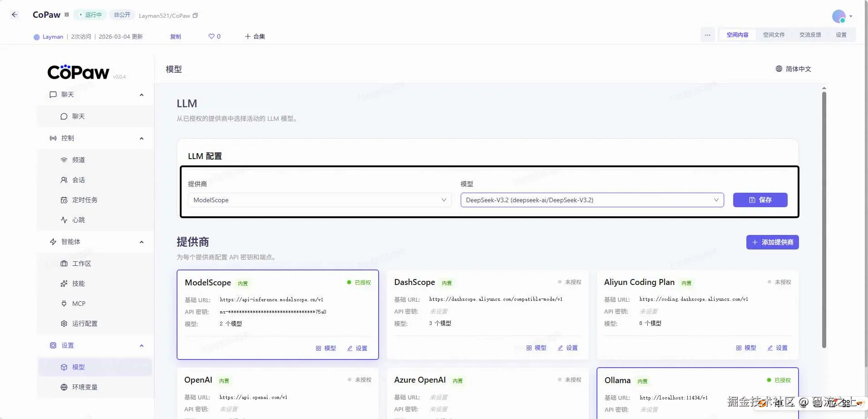Screen dimensions: 868x419
Task: Click the '3 个模型' count on DashScope
Action: pos(440,323)
